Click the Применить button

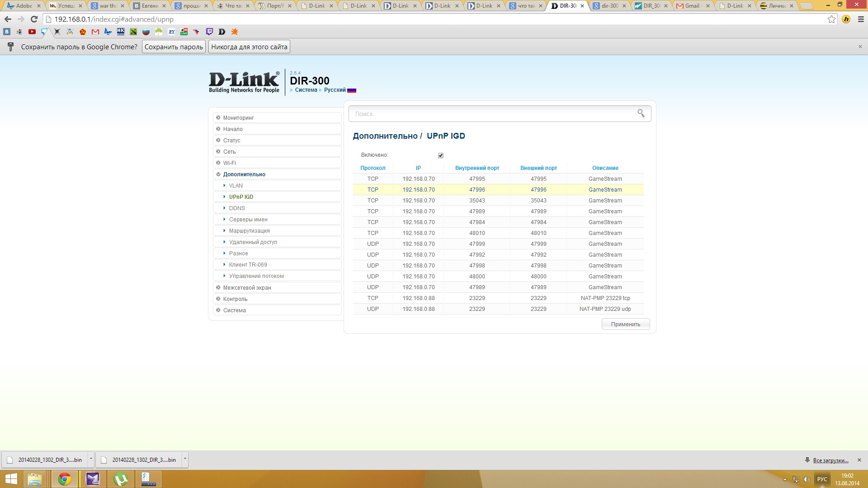click(625, 324)
